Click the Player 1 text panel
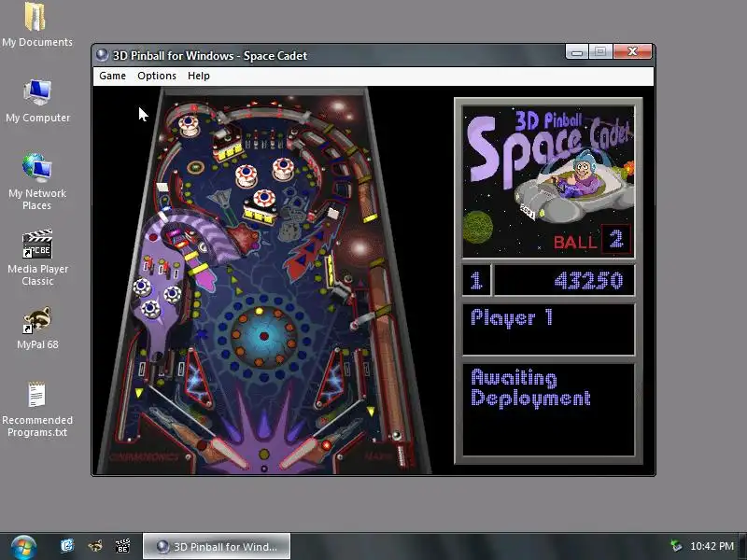The height and width of the screenshot is (560, 747). [549, 329]
